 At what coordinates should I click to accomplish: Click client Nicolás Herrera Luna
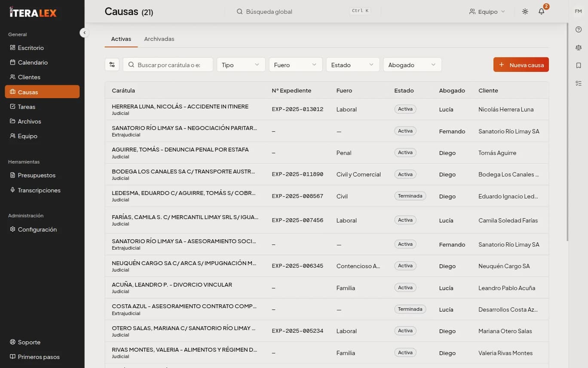[506, 109]
